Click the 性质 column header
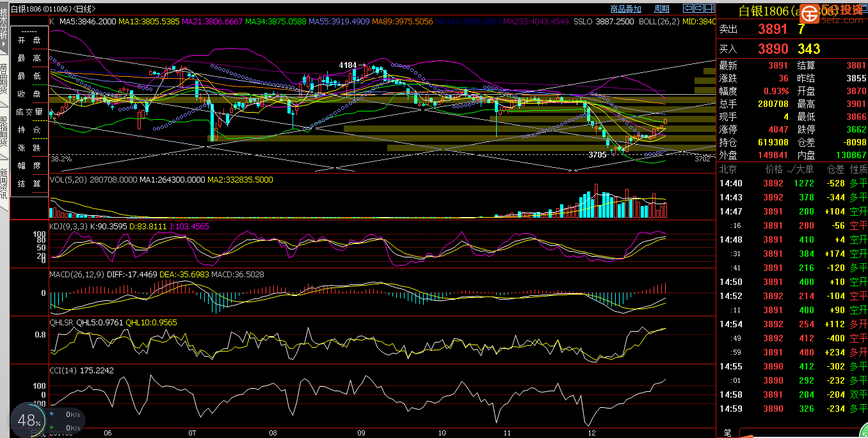Screen dimensions: 868x438 [x=858, y=170]
